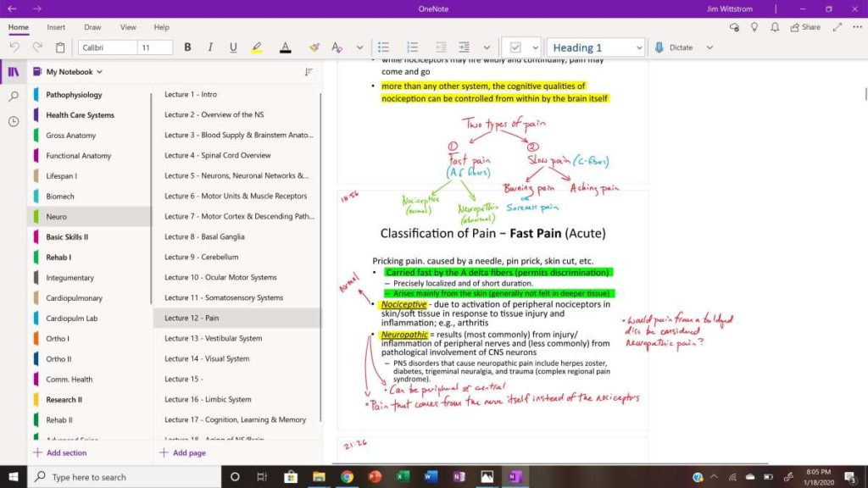The image size is (868, 488).
Task: Toggle italic formatting
Action: pyautogui.click(x=210, y=47)
